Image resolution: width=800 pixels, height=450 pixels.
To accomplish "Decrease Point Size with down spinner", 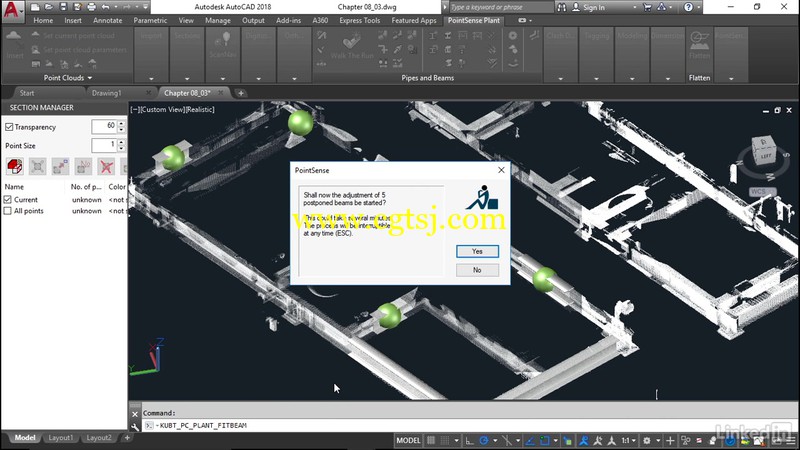I will pyautogui.click(x=121, y=148).
